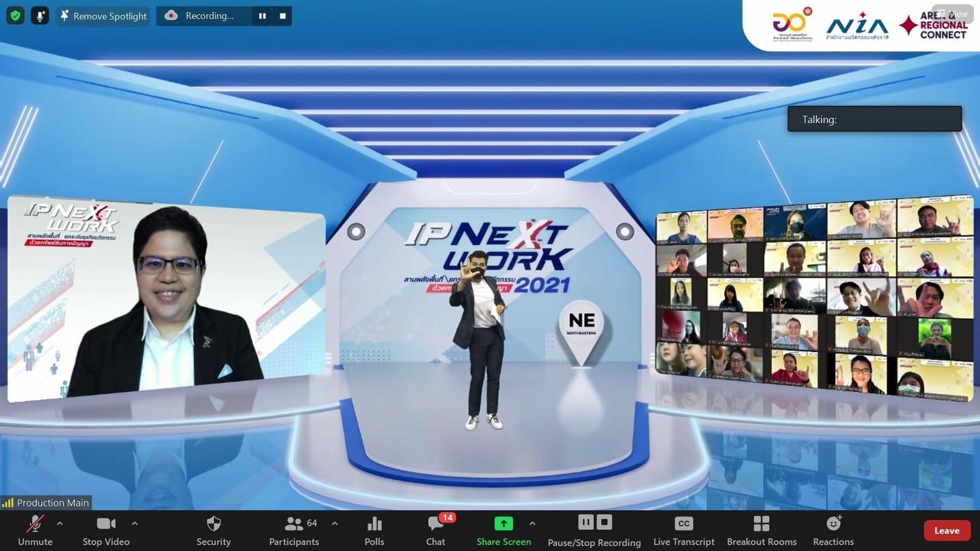Click the green encryption shield icon
The height and width of the screenshot is (551, 980).
point(15,16)
